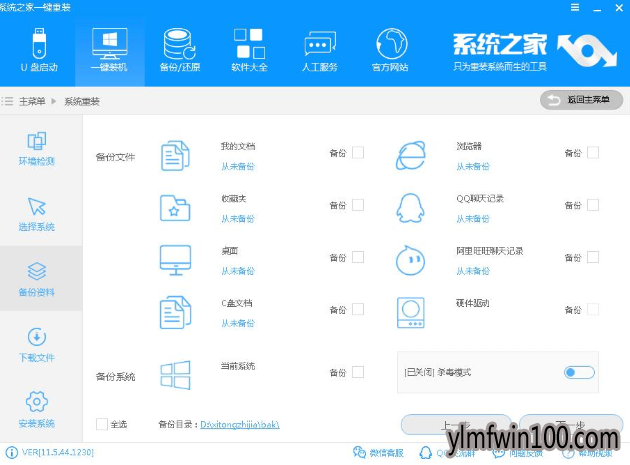Click the 我的文档 documents icon

click(175, 156)
